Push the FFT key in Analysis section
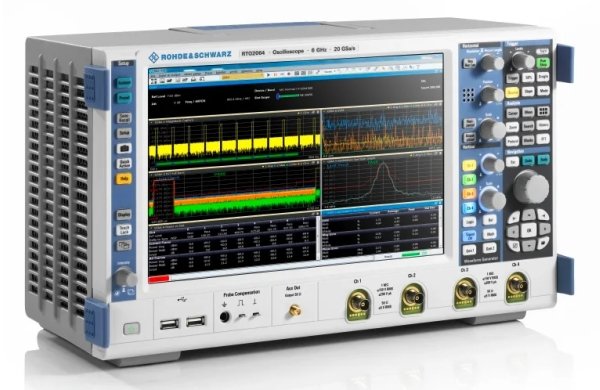600x390 pixels. click(543, 139)
